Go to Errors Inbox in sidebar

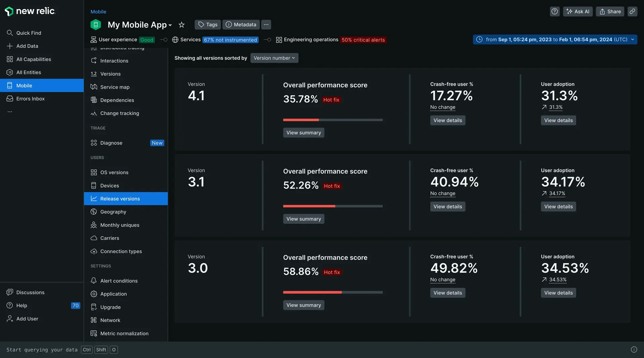click(30, 99)
